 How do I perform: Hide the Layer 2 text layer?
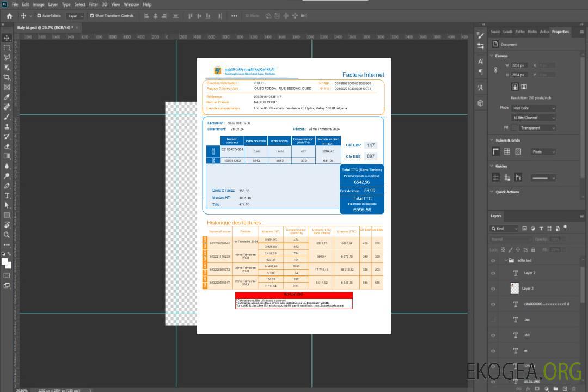tap(493, 273)
